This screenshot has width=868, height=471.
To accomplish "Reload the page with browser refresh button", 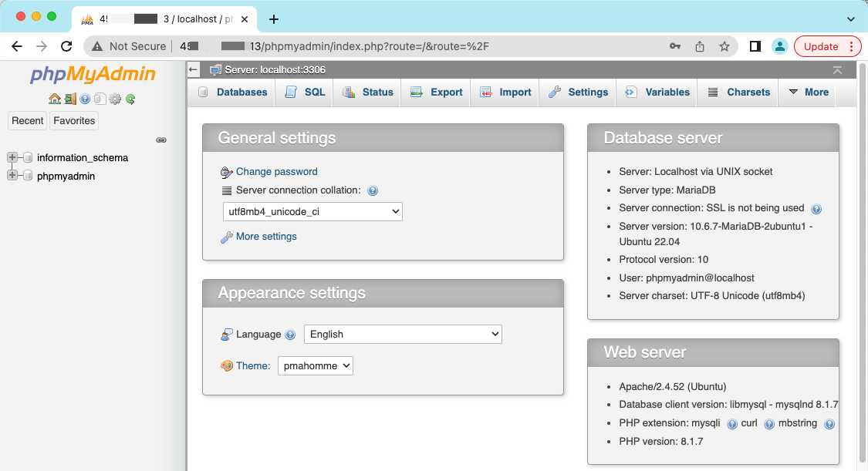I will point(66,46).
